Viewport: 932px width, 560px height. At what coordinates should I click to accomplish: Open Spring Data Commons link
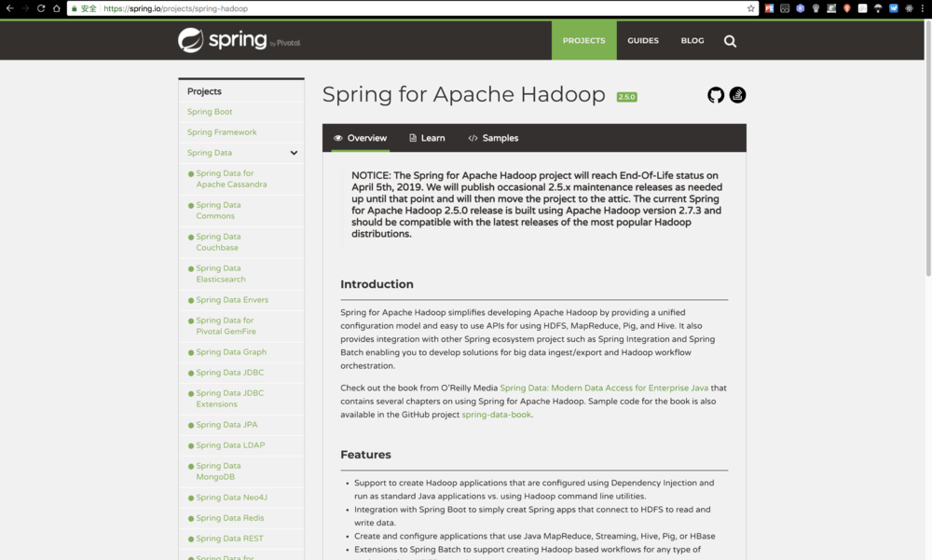218,211
